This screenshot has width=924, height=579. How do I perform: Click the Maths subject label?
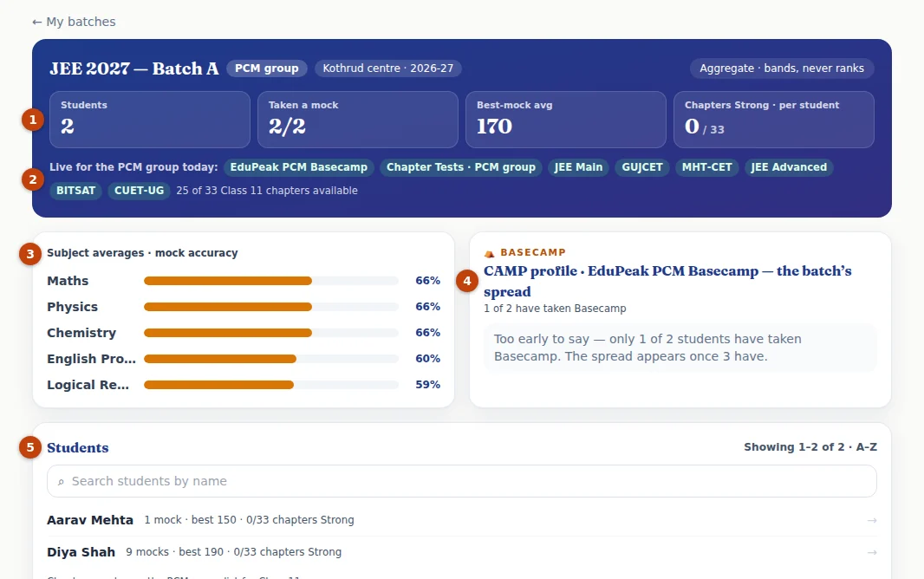(x=68, y=281)
